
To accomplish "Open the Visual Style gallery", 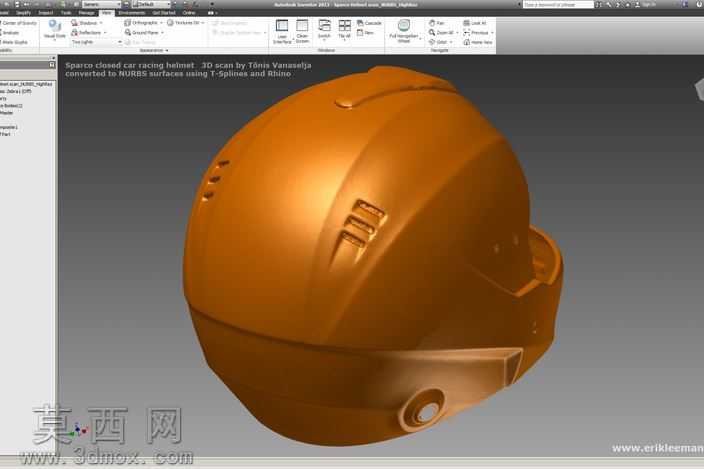I will point(55,30).
